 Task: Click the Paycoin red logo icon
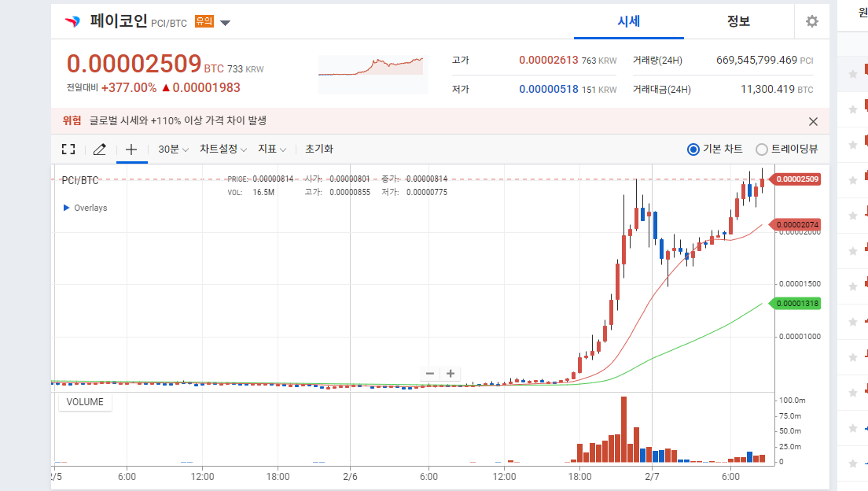point(72,21)
